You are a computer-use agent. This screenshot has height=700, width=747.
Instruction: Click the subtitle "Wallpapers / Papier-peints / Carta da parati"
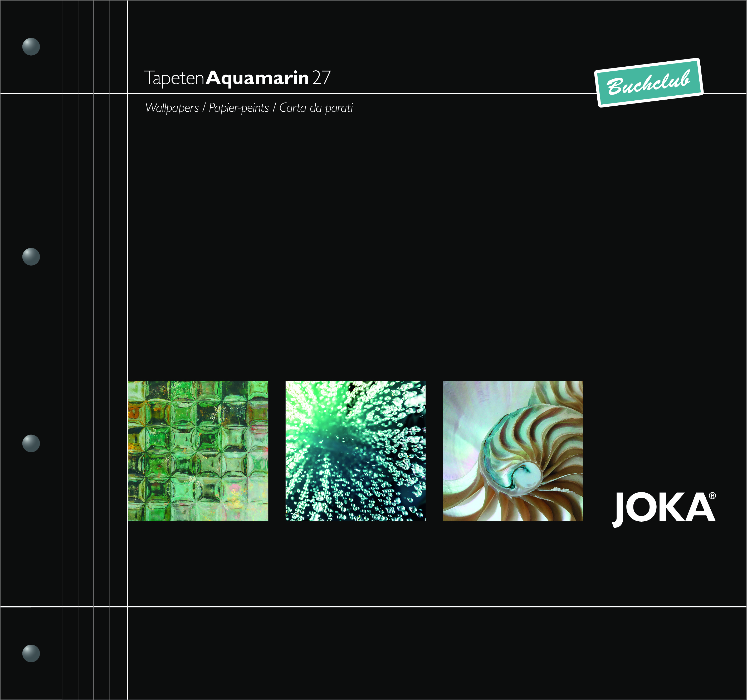click(x=249, y=108)
